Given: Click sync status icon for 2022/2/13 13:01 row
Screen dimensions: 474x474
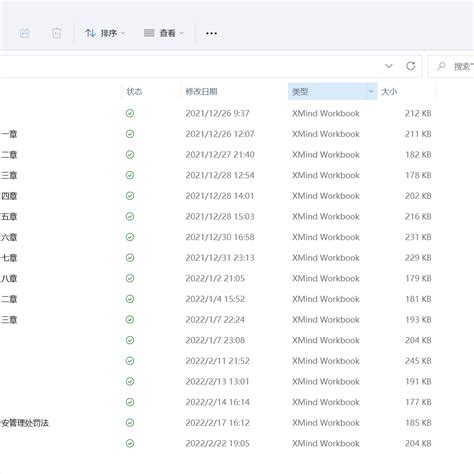Looking at the screenshot, I should click(x=130, y=381).
